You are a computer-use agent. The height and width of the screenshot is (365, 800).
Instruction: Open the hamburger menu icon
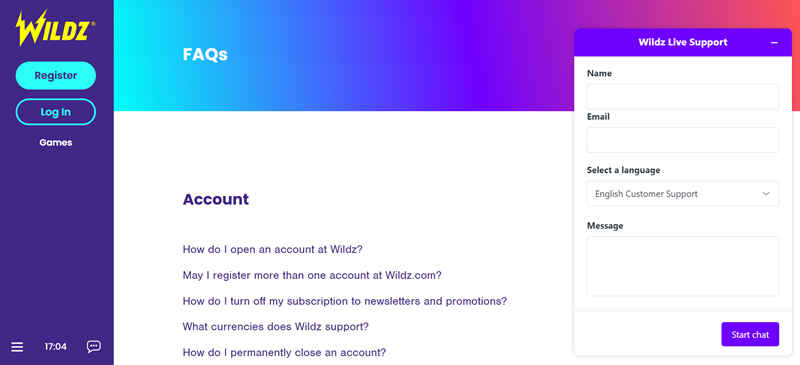(17, 347)
